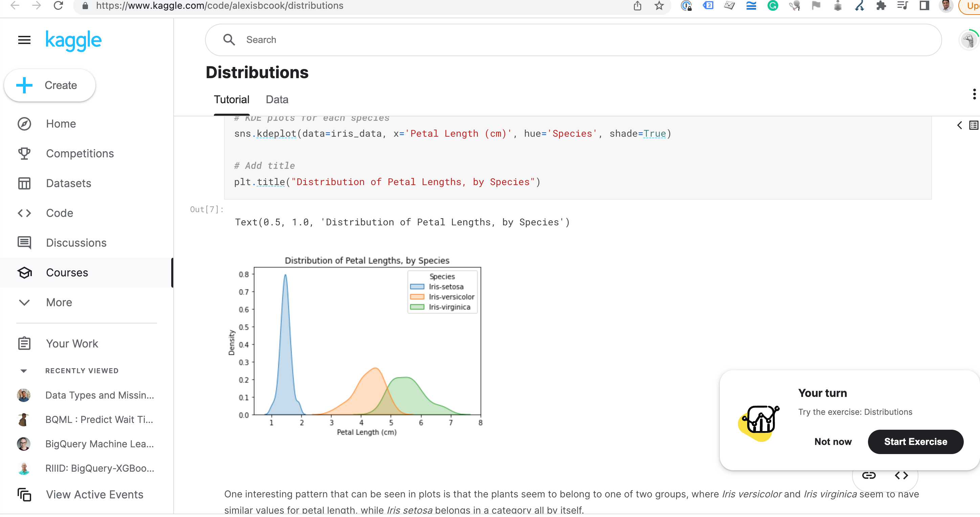Collapse the Recently Viewed section
This screenshot has height=517, width=980.
click(24, 370)
